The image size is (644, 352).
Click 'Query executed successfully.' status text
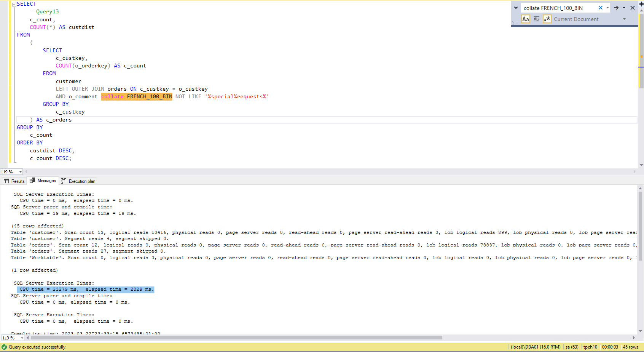(x=37, y=347)
